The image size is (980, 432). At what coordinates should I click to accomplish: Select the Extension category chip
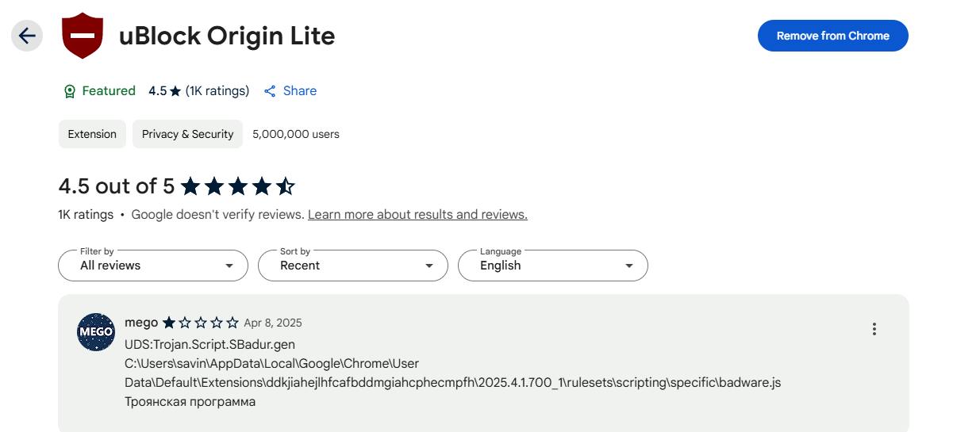[92, 134]
